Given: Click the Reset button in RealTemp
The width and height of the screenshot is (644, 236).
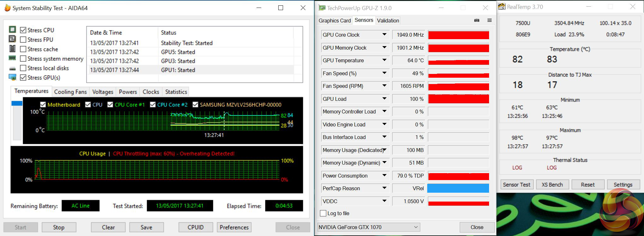Looking at the screenshot, I should tap(588, 185).
